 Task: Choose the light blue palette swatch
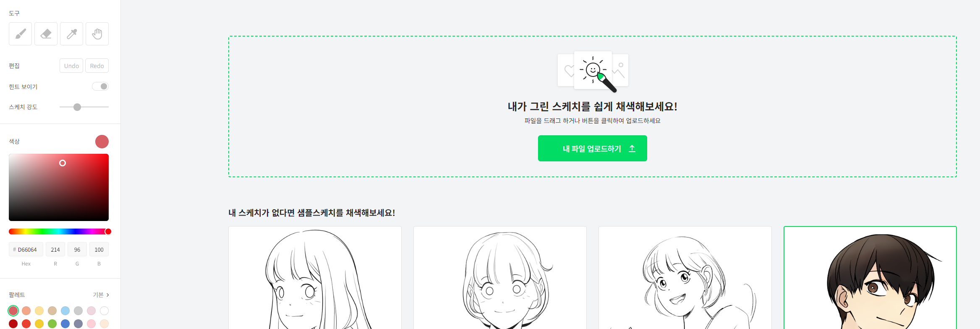(x=65, y=311)
